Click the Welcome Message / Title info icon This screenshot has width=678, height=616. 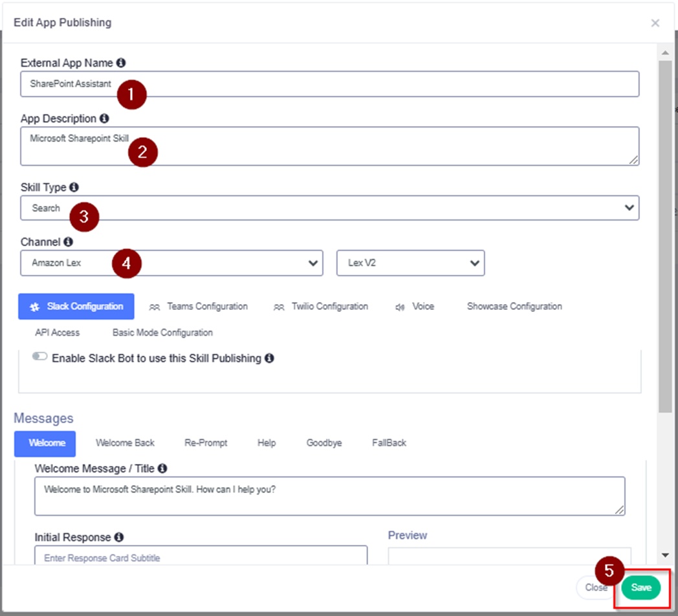pyautogui.click(x=162, y=468)
